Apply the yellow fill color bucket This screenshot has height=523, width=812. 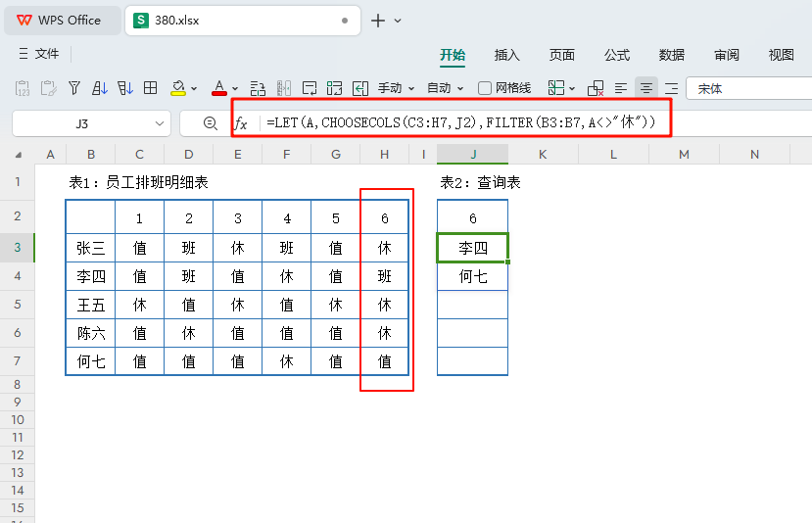point(178,88)
